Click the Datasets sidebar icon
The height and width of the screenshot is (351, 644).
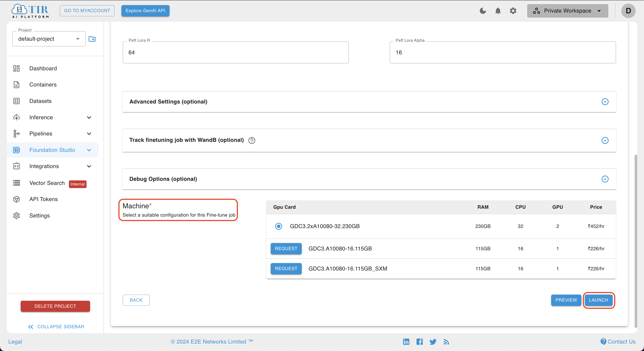(x=16, y=101)
